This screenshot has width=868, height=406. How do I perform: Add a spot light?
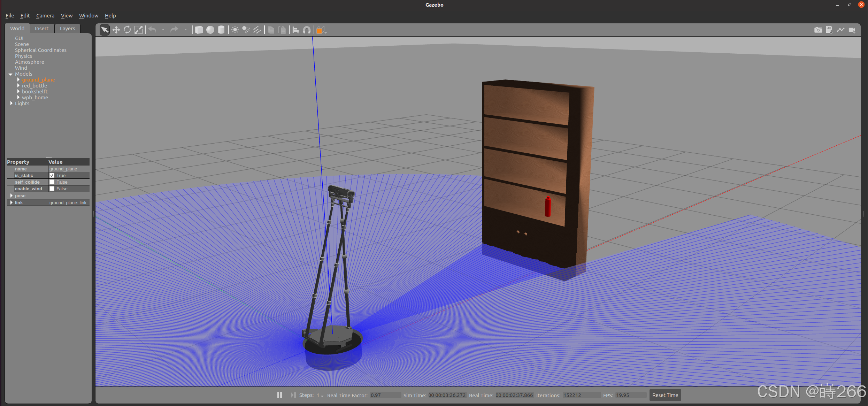(x=246, y=30)
